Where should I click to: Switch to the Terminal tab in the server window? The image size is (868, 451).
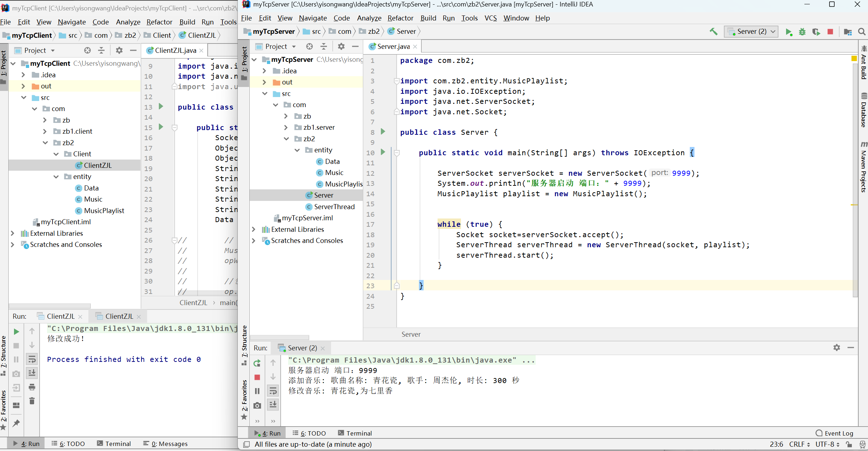tap(355, 433)
